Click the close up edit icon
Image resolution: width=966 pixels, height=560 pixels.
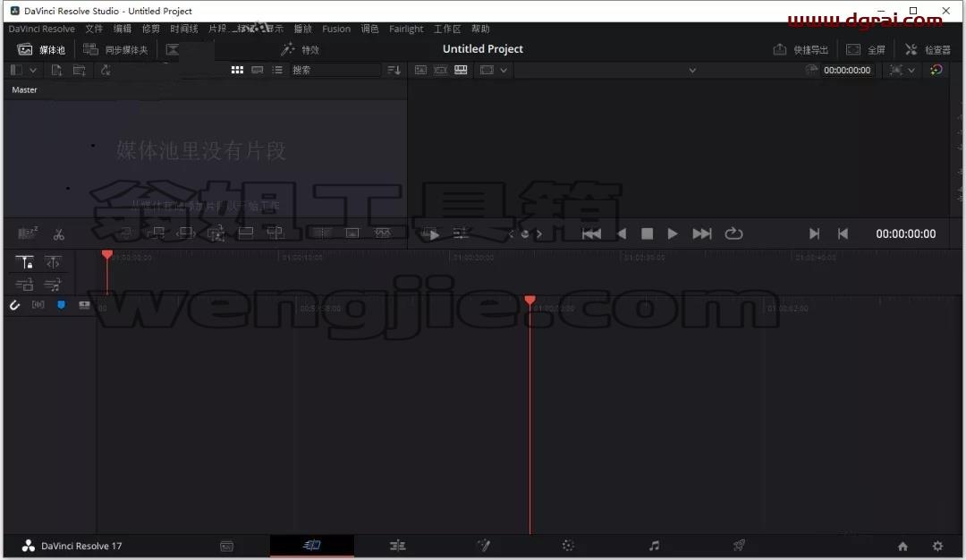click(x=216, y=233)
